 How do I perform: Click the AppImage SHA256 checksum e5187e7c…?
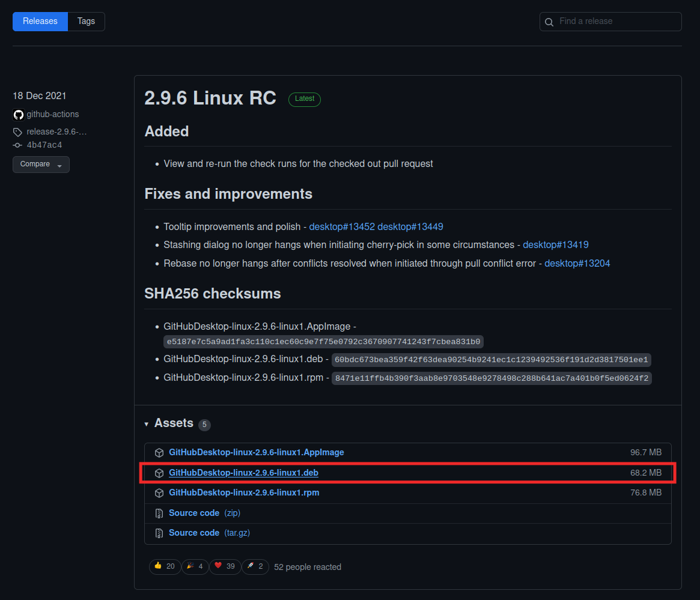pos(323,342)
